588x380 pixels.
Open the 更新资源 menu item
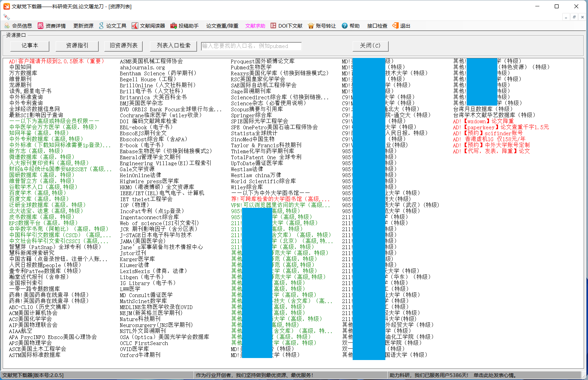pyautogui.click(x=83, y=26)
